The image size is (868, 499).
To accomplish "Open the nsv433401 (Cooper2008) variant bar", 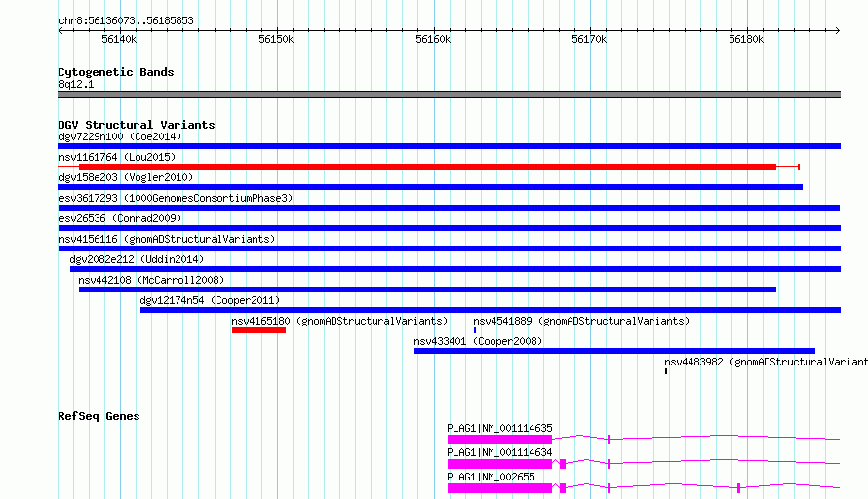I will [x=614, y=351].
